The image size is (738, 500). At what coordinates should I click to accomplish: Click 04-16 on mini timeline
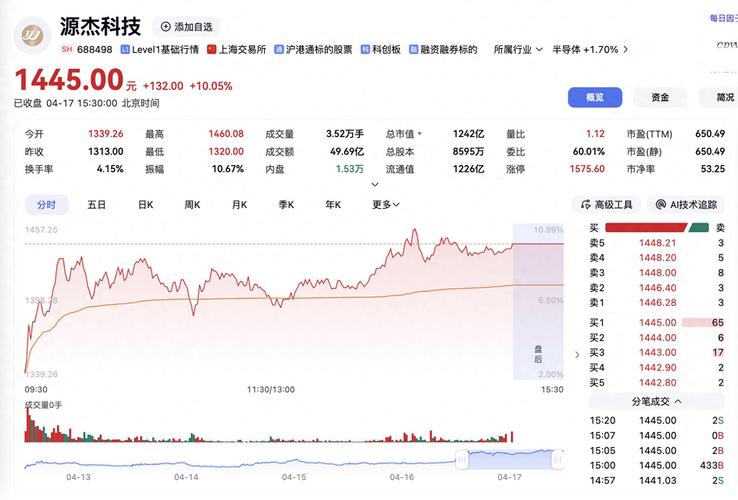401,477
